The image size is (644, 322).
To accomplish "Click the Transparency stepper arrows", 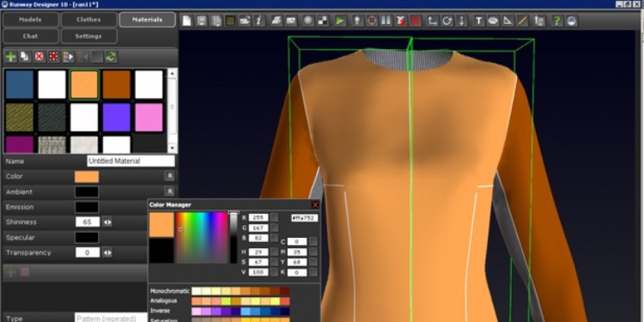I will (x=107, y=252).
